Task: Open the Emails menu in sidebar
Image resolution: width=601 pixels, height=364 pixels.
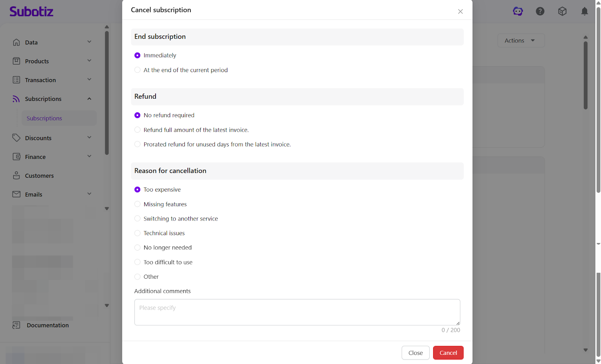Action: tap(34, 194)
